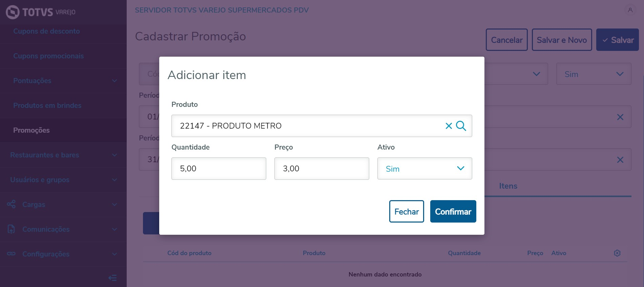Open Cupons de desconto menu item
Screen dimensions: 644x287
click(46, 31)
